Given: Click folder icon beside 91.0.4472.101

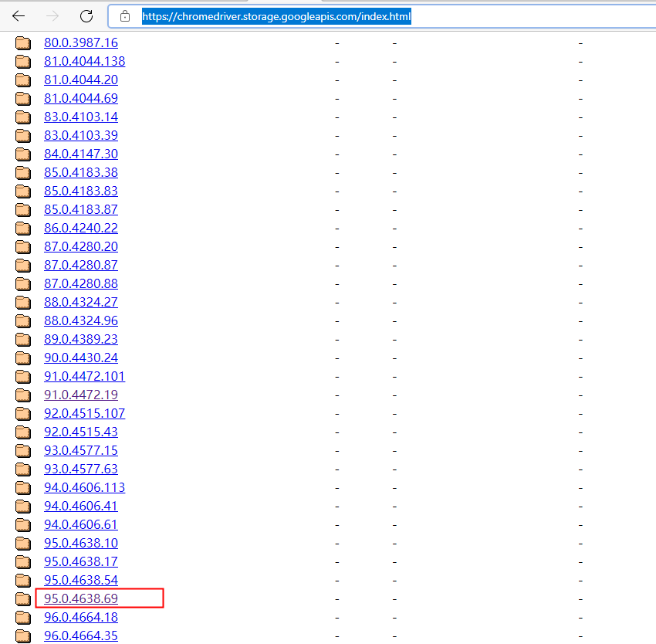Looking at the screenshot, I should point(23,376).
